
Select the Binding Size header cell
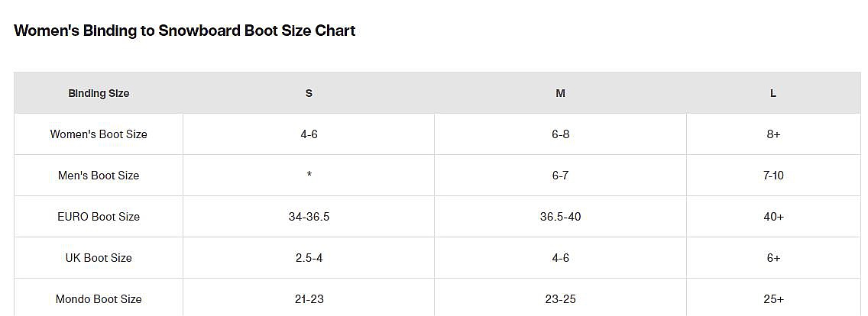(x=99, y=93)
